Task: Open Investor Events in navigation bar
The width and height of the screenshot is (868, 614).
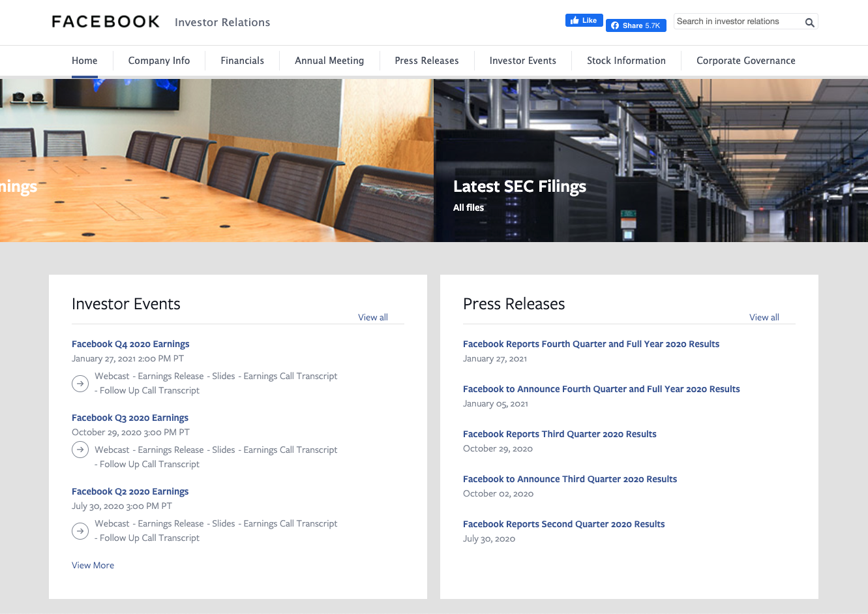Action: pyautogui.click(x=523, y=61)
